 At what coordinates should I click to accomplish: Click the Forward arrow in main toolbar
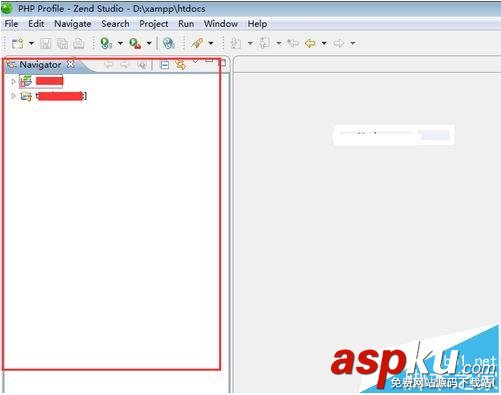(339, 43)
